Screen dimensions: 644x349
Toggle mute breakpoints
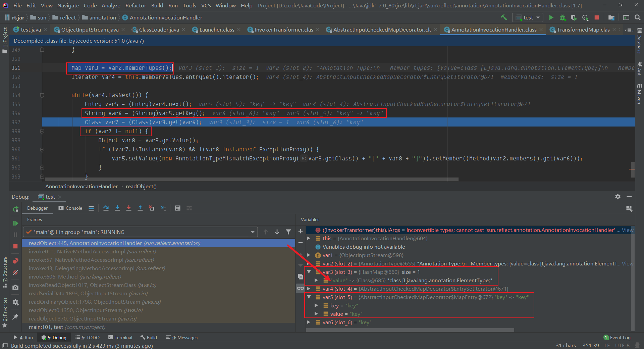[15, 272]
